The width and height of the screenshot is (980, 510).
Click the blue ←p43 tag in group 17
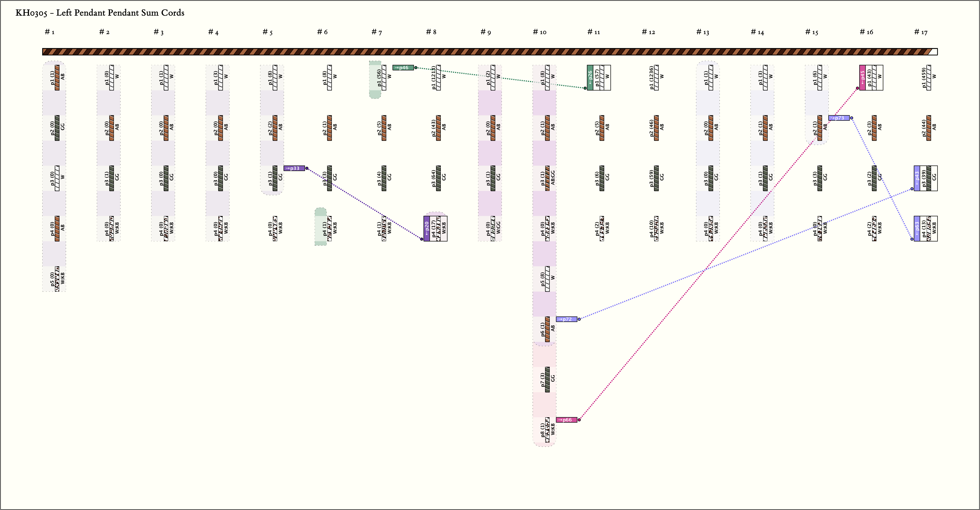pyautogui.click(x=917, y=178)
